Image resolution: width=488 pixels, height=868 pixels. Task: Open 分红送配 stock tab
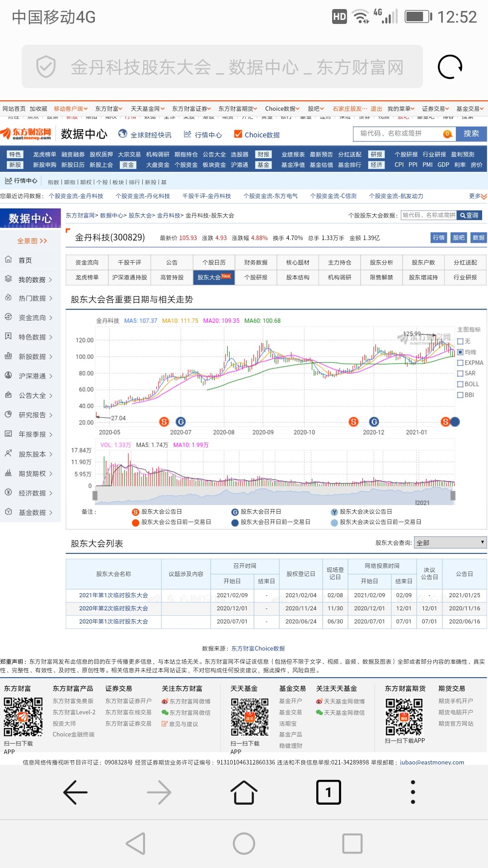click(465, 262)
